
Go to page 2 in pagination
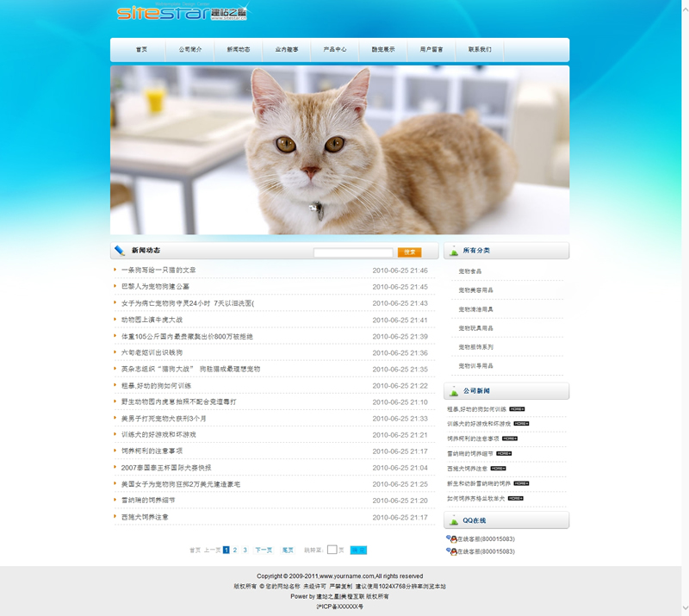[235, 550]
